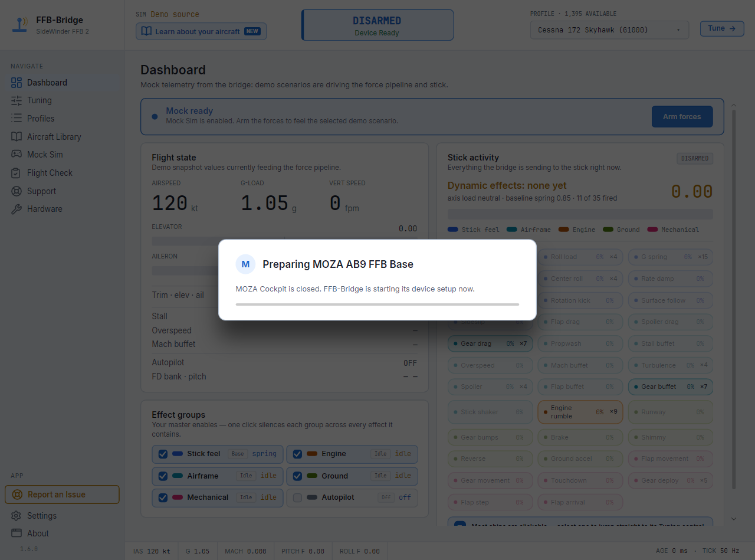The width and height of the screenshot is (755, 560).
Task: Toggle the Mechanical group checkbox
Action: click(163, 498)
